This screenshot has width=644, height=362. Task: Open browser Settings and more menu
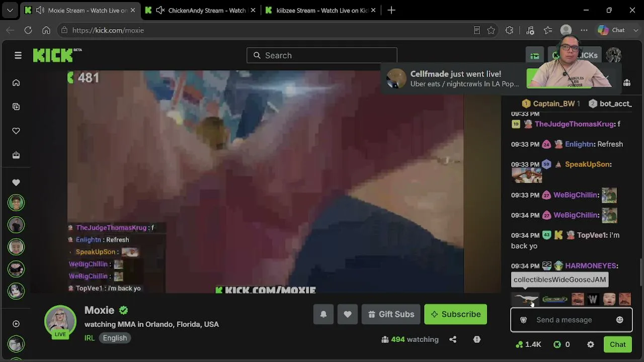584,30
